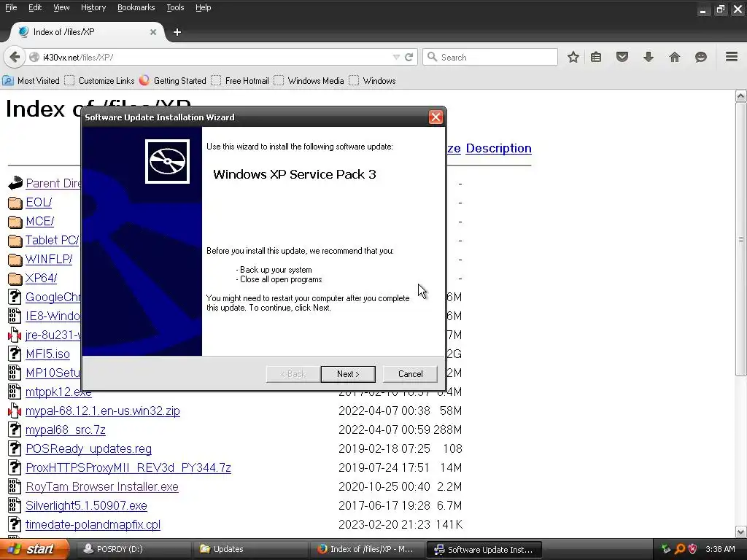
Task: Reload the page with the refresh icon
Action: (409, 57)
